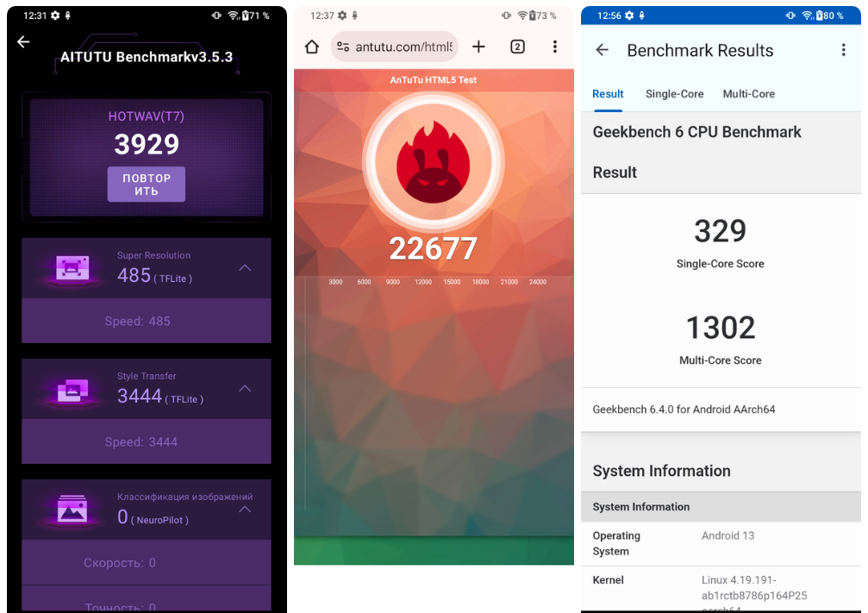Click the Kernel row in System Information

tap(721, 589)
